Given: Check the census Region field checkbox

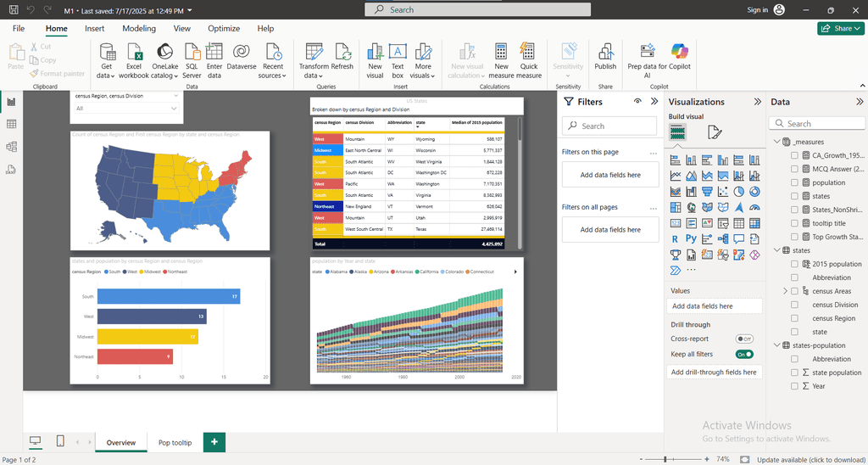Looking at the screenshot, I should tap(794, 318).
